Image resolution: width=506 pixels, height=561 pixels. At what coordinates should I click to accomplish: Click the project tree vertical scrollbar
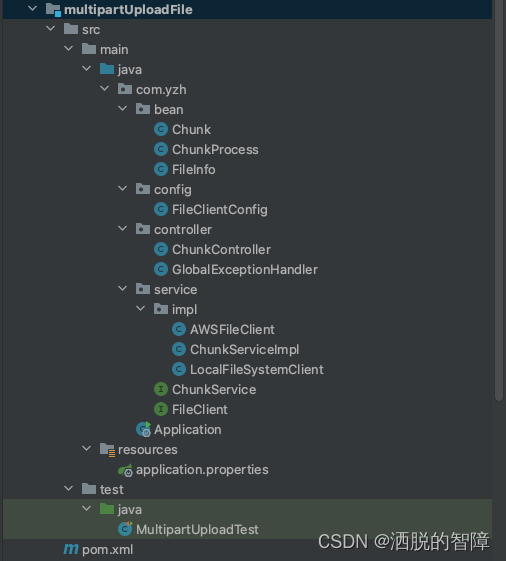coord(499,200)
